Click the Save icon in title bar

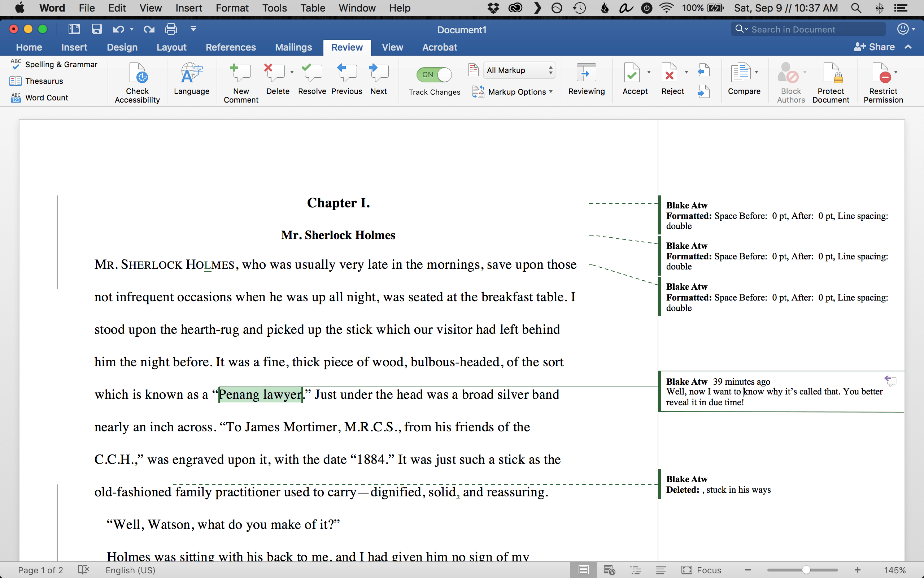(97, 29)
